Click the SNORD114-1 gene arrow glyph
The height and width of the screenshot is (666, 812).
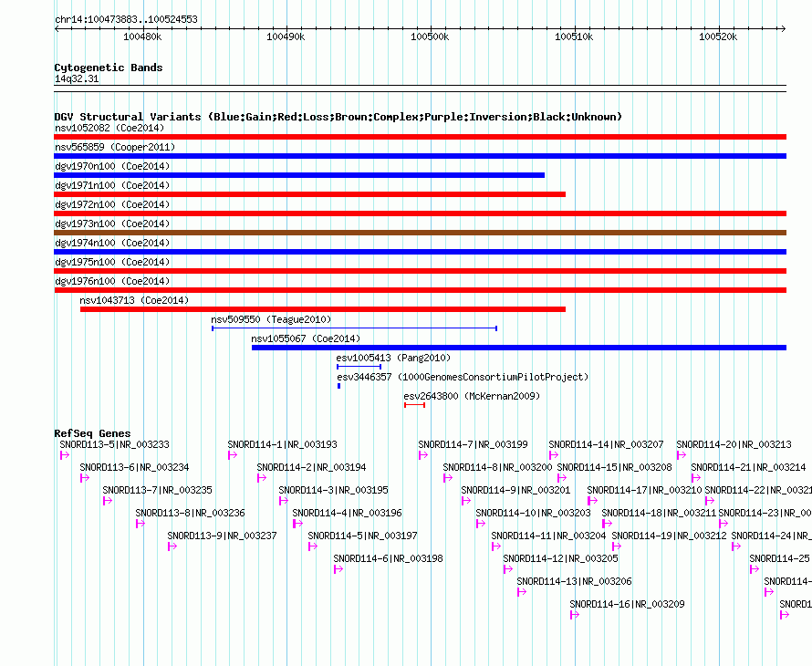pos(233,455)
